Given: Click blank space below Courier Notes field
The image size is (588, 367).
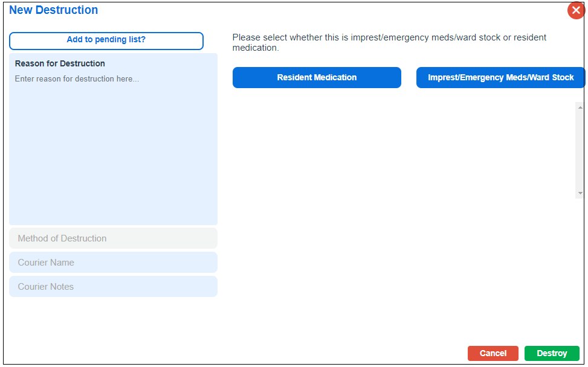Looking at the screenshot, I should (x=113, y=320).
